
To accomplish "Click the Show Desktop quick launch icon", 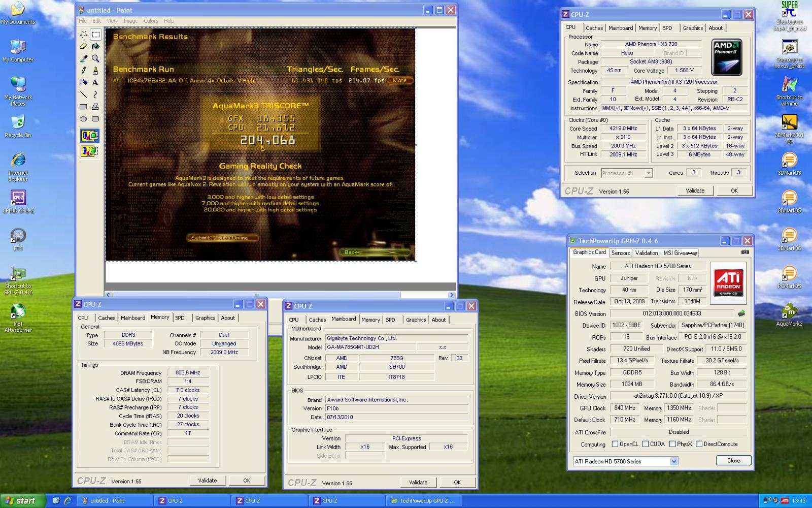I will point(56,501).
